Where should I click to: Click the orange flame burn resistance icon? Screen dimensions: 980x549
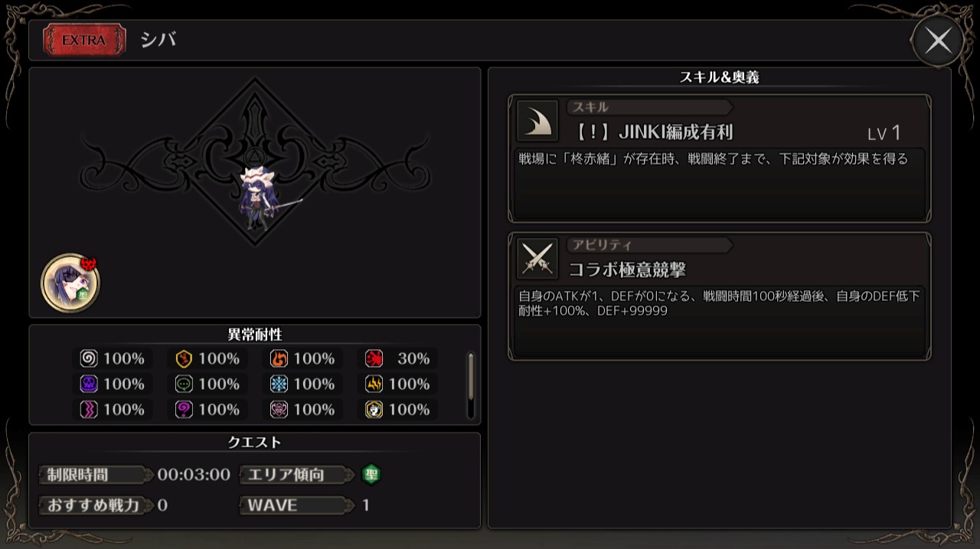point(279,358)
